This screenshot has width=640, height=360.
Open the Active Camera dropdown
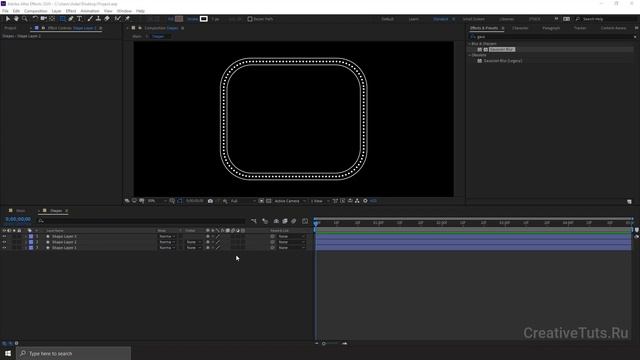(290, 201)
